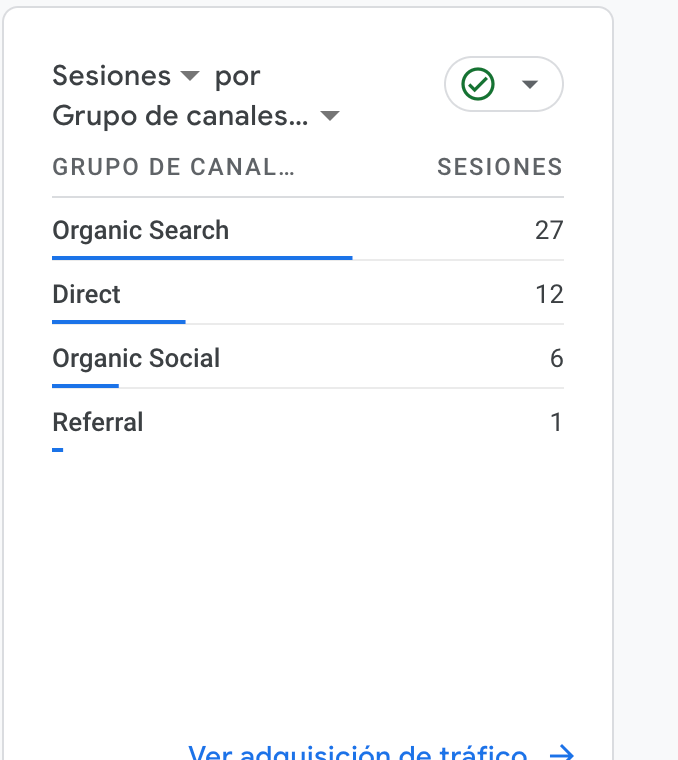Click the Grupo de canales dimension label
This screenshot has height=760, width=678.
point(180,116)
